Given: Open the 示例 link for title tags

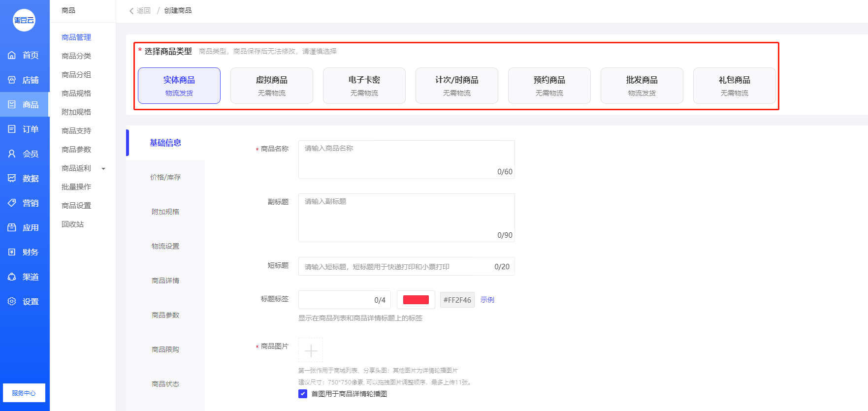Looking at the screenshot, I should pos(487,300).
